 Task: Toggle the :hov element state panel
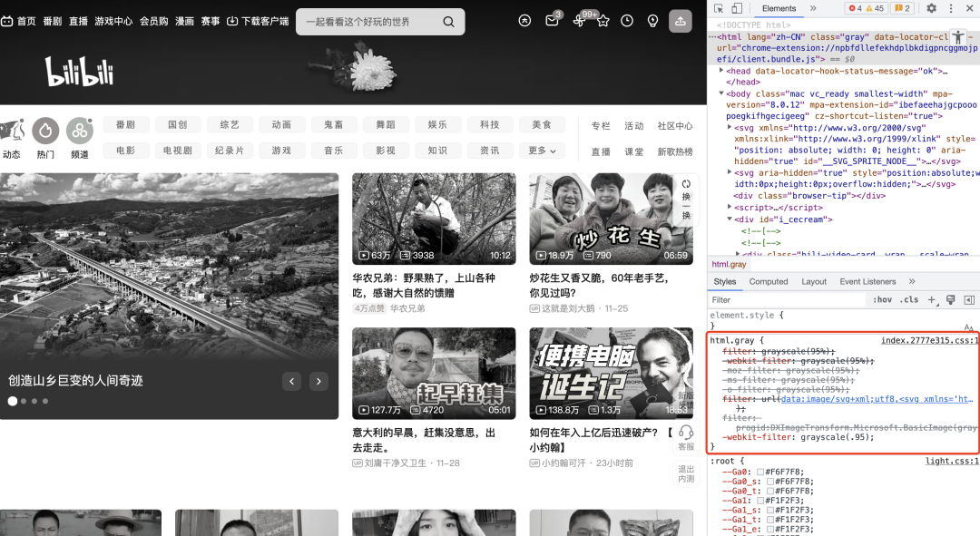pos(881,299)
